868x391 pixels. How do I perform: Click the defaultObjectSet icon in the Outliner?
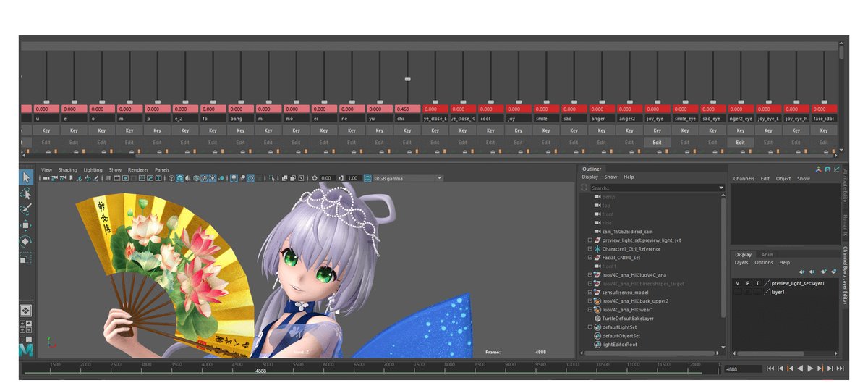click(x=597, y=335)
